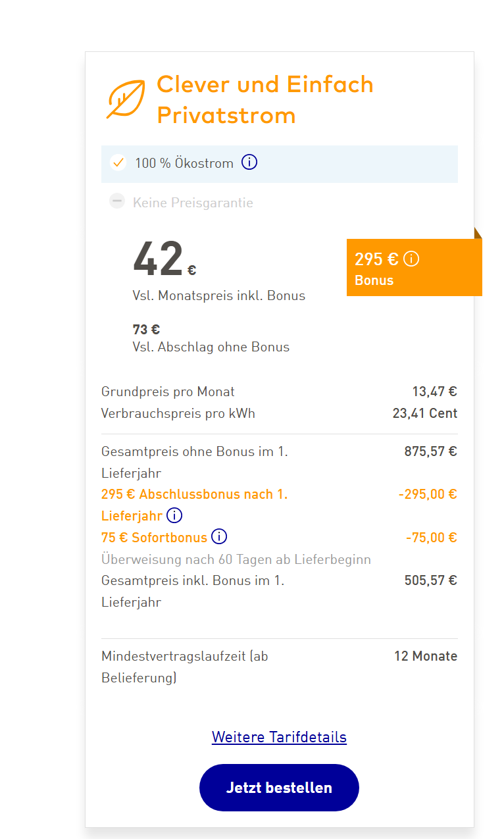Open the Weitere Tarifdetails link
This screenshot has height=839, width=504.
coord(279,737)
